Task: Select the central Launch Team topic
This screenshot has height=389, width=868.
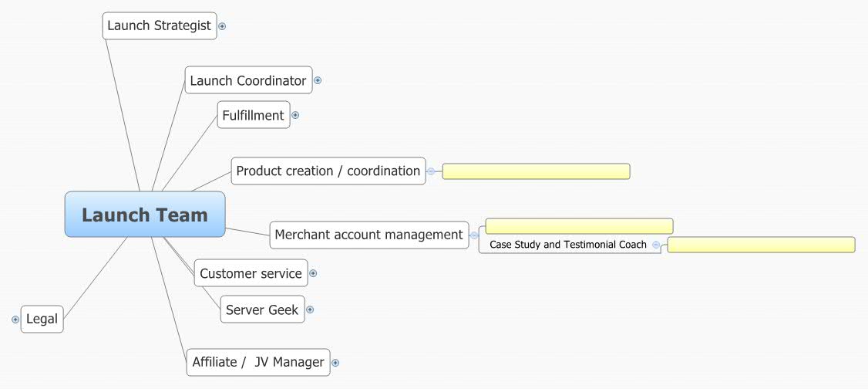Action: point(145,215)
